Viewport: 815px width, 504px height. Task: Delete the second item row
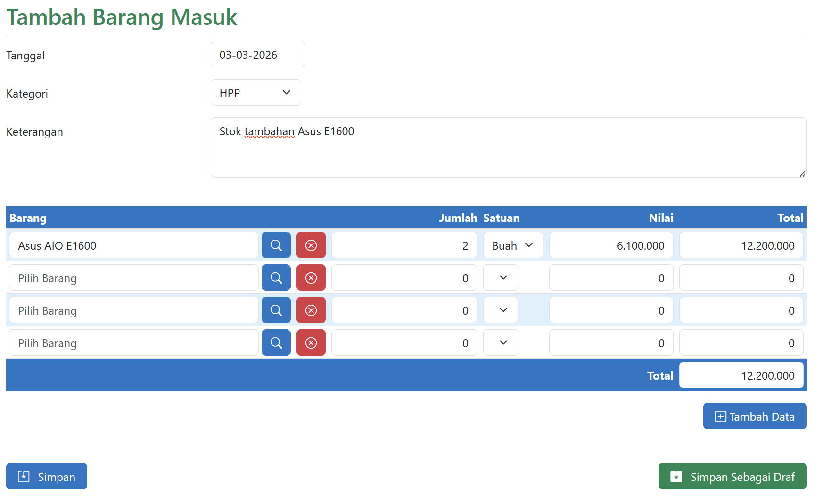pos(311,277)
